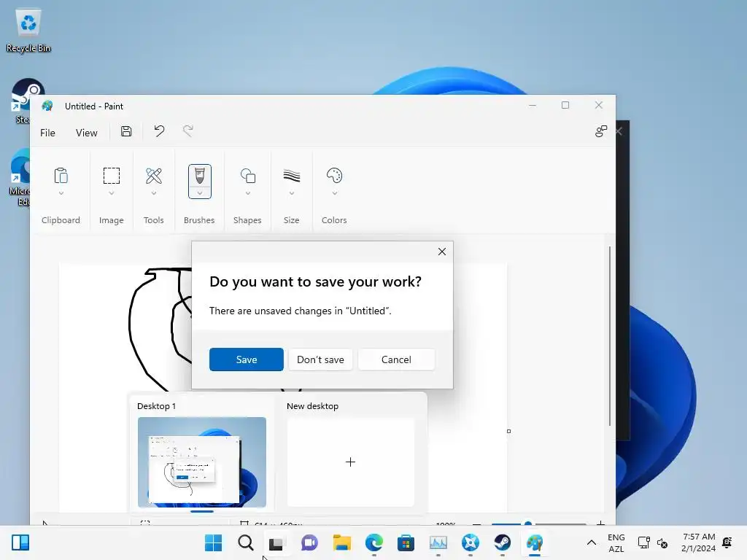This screenshot has width=747, height=560.
Task: Open the notifications bell icon
Action: [x=727, y=542]
